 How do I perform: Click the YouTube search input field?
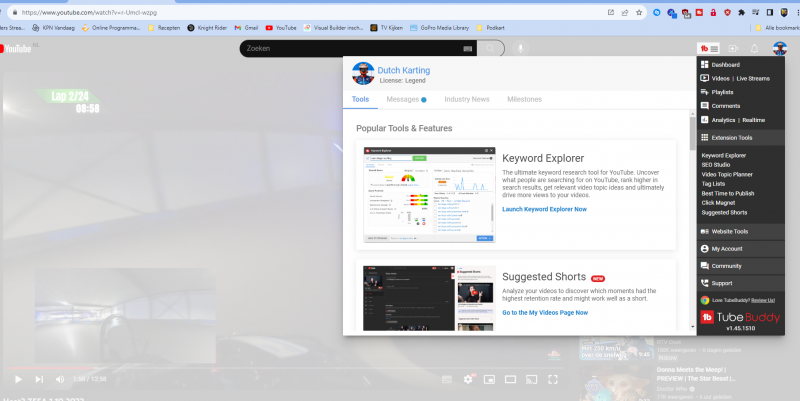[350, 48]
